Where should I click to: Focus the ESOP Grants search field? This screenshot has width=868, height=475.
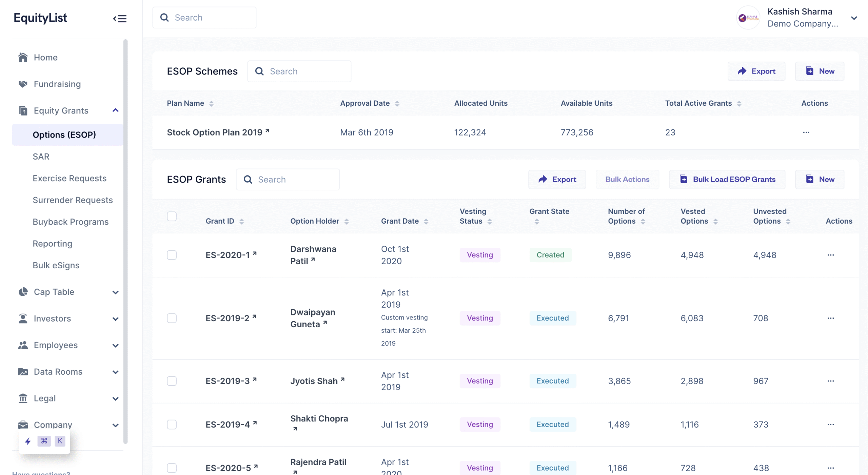click(x=288, y=179)
